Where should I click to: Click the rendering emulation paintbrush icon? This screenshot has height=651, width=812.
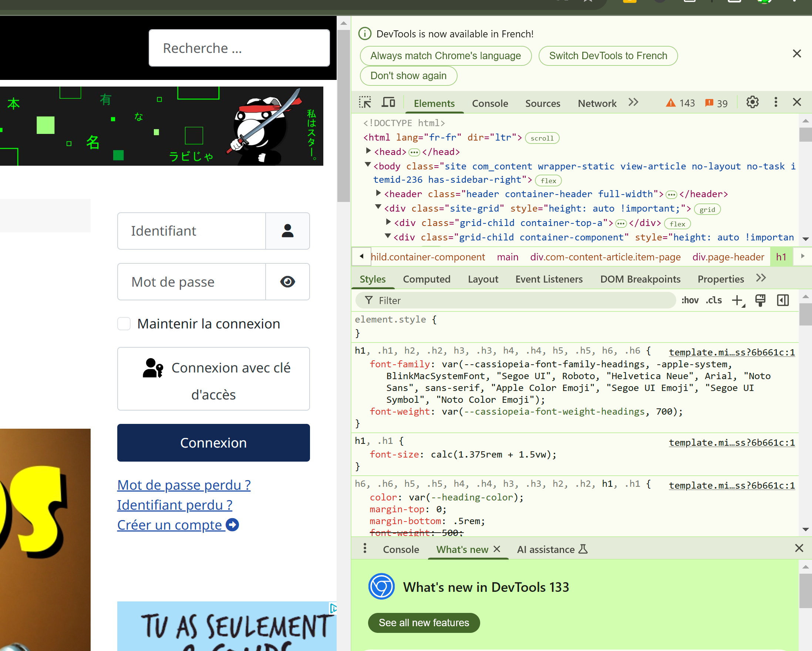coord(760,300)
